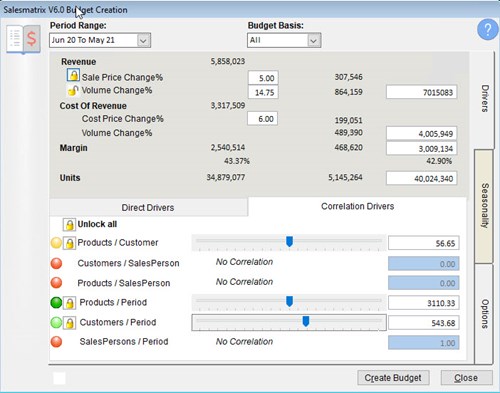This screenshot has width=500, height=393.
Task: Click No Correlation for Customers / SalesPerson
Action: [244, 262]
